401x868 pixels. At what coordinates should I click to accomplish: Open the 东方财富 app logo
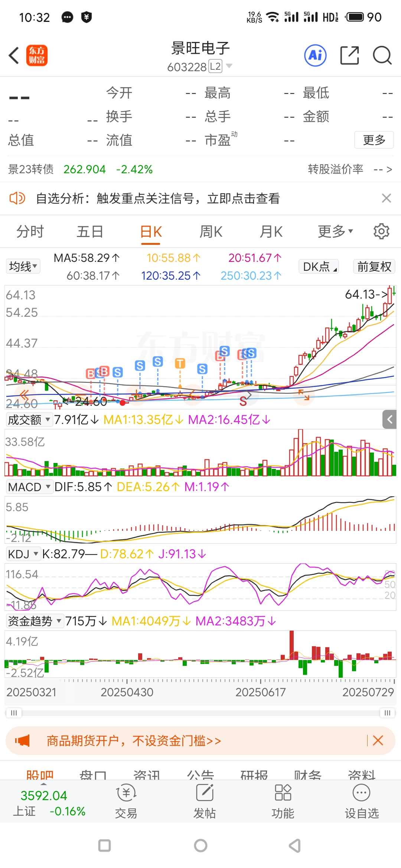37,56
